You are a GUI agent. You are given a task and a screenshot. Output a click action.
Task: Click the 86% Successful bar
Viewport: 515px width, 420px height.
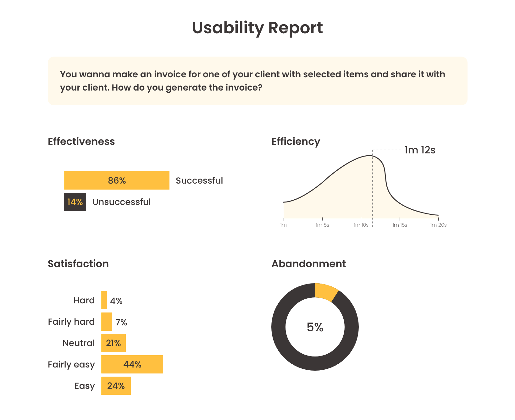pyautogui.click(x=117, y=180)
